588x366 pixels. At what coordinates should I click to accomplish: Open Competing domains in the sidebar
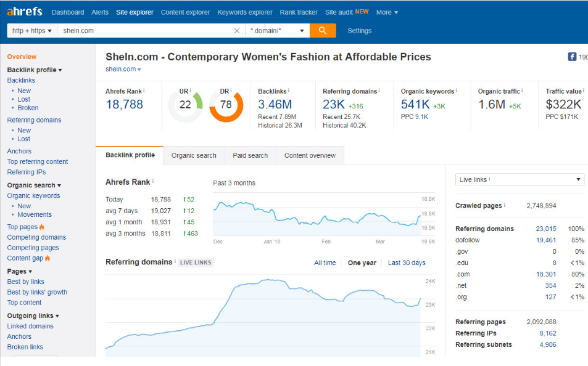(36, 237)
